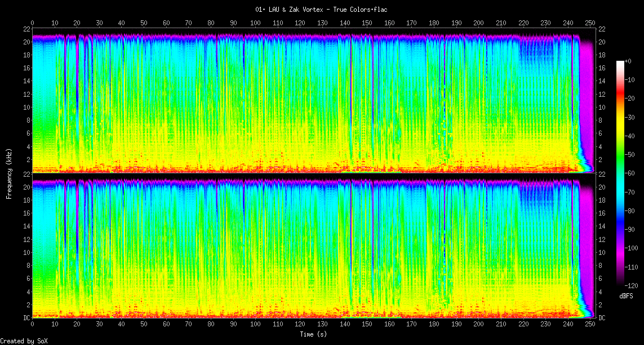
Task: Select the 0 mark on bottom time axis
Action: 33,324
